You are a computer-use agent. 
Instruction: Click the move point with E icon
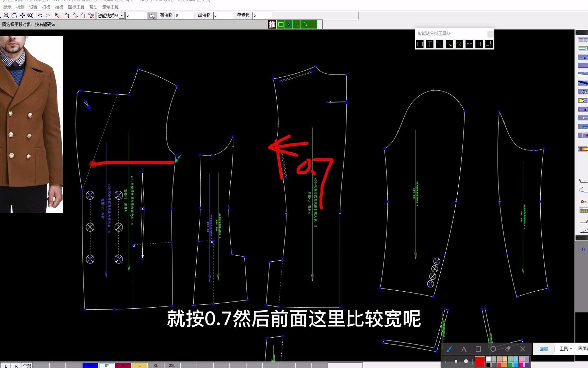[x=75, y=15]
